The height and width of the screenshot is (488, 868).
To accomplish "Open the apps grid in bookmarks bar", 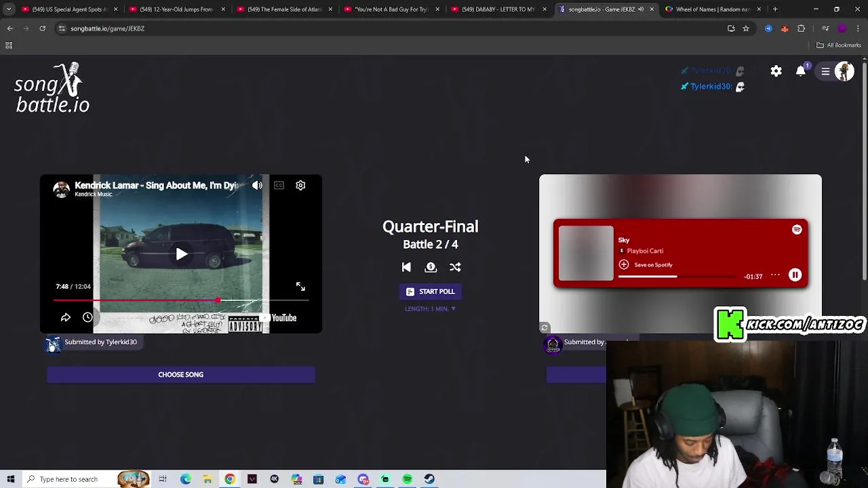I will tap(9, 45).
